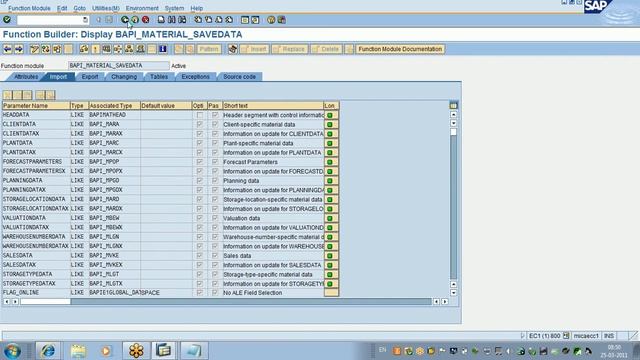Toggle Optional checkbox for SALESDATAX
This screenshot has height=360, width=640.
point(200,265)
